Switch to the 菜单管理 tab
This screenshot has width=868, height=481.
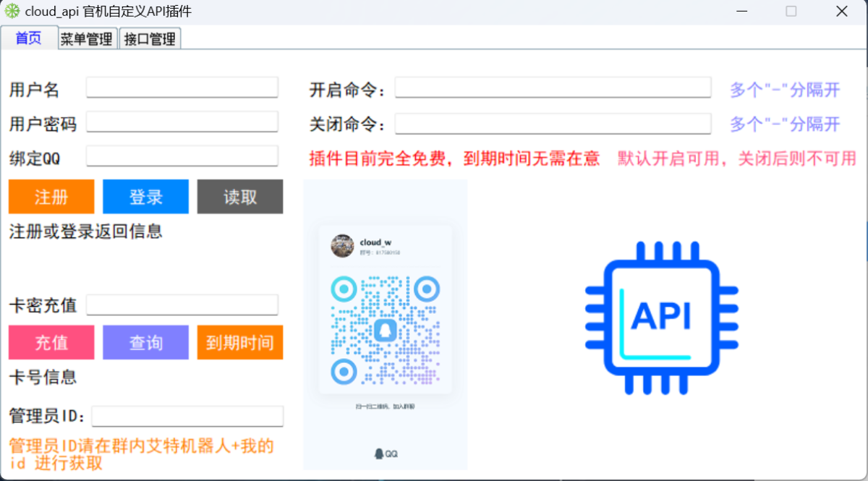(x=87, y=39)
